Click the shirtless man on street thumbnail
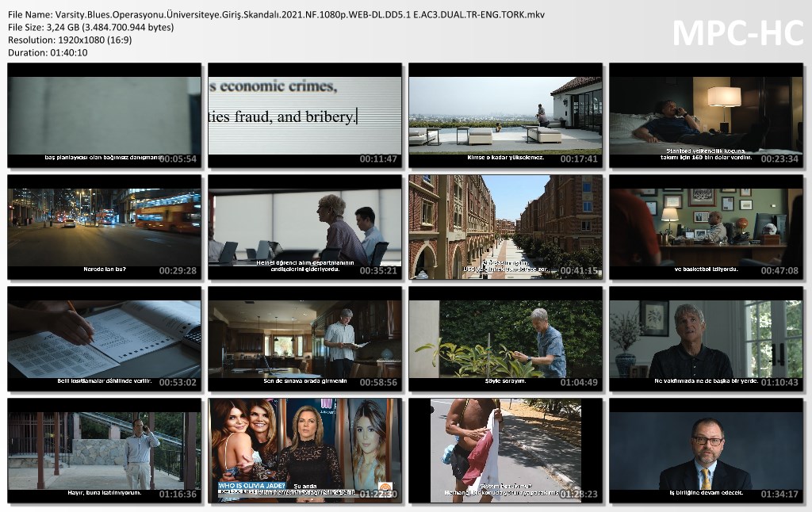 click(x=505, y=450)
